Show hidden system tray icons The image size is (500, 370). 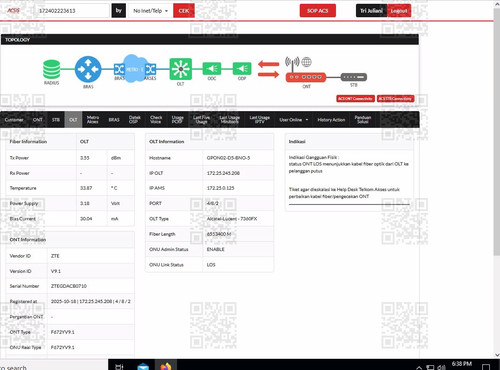(x=419, y=368)
